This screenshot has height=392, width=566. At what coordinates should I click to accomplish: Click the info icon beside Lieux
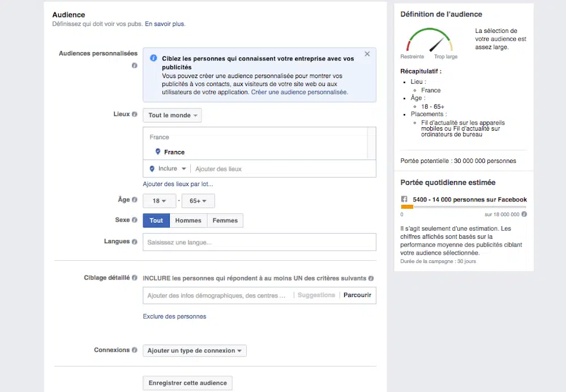tap(135, 114)
